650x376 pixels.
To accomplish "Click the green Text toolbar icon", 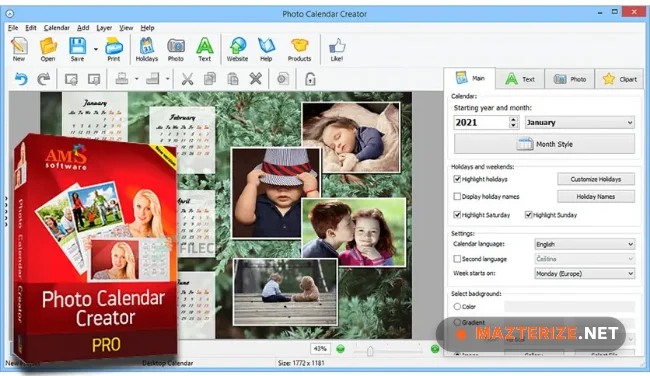I will tap(204, 49).
